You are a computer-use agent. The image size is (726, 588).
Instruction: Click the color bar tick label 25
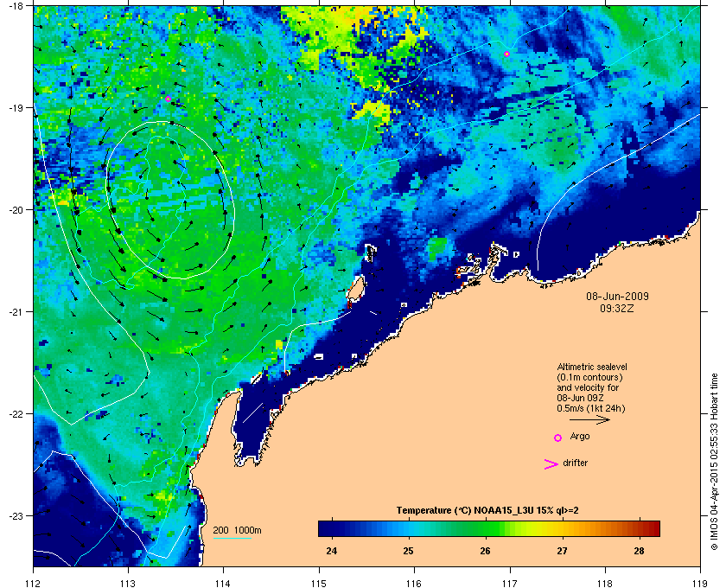[x=408, y=551]
